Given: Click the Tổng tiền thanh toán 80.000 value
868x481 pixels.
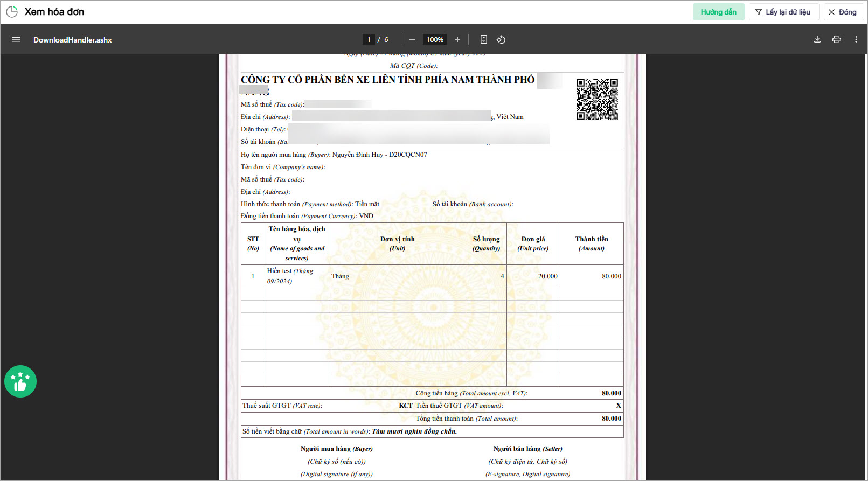Looking at the screenshot, I should point(612,419).
